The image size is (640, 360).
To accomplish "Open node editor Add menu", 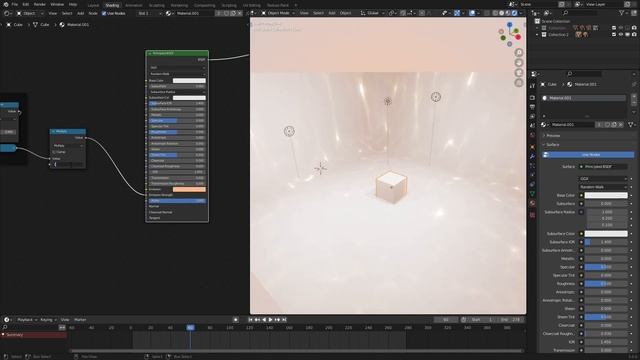I will (x=80, y=13).
